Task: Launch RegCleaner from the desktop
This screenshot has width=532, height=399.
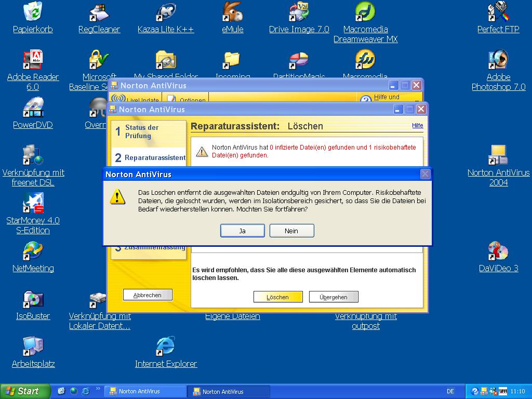Action: coord(99,18)
